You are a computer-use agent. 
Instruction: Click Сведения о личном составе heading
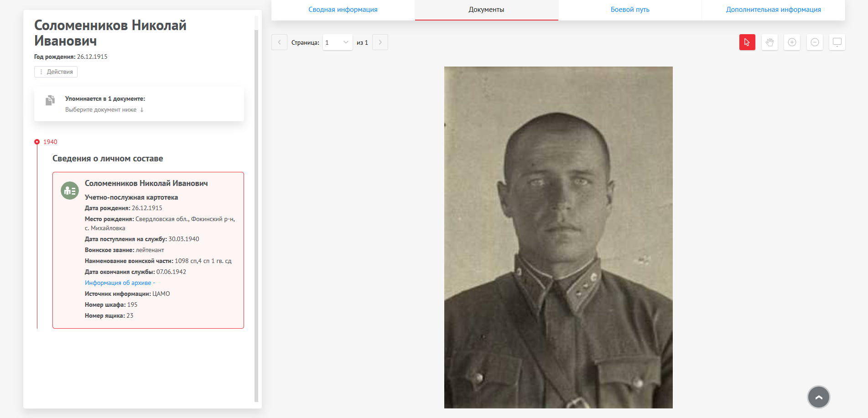[108, 159]
